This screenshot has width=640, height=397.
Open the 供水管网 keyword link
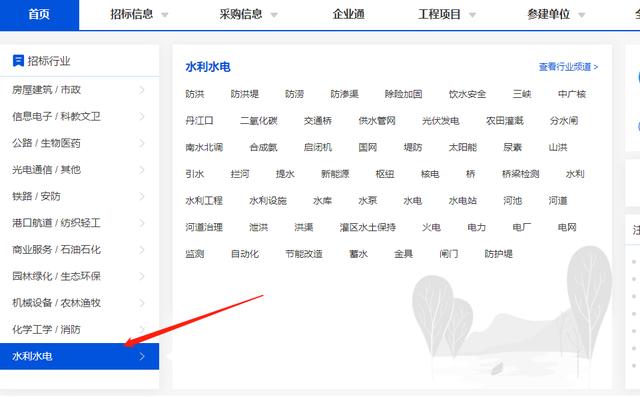click(x=377, y=121)
